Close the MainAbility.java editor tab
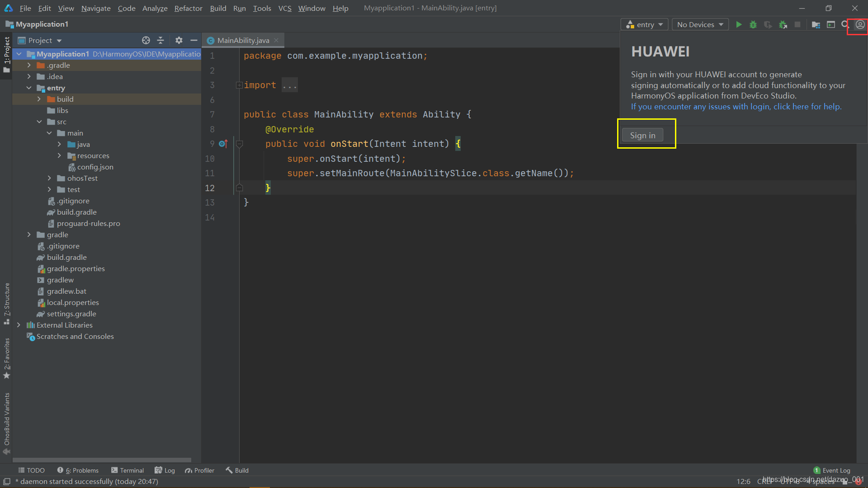The height and width of the screenshot is (488, 868). tap(276, 40)
